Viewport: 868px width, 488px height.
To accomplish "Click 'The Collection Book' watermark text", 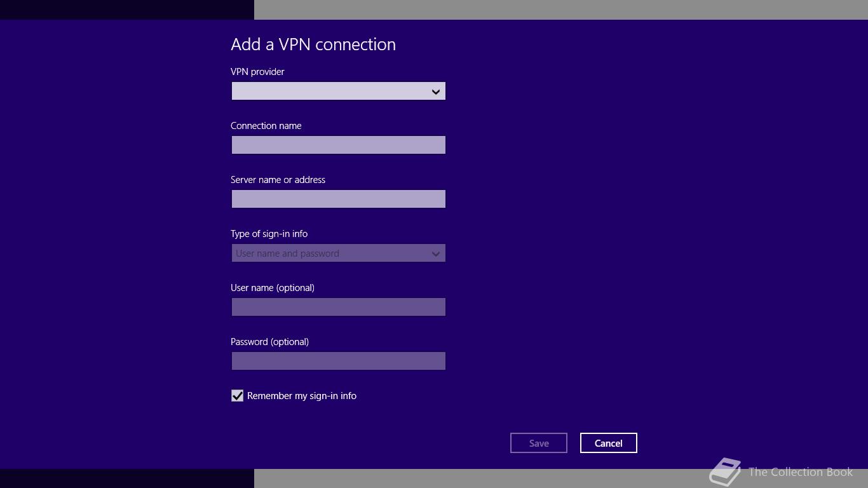I will (x=800, y=472).
